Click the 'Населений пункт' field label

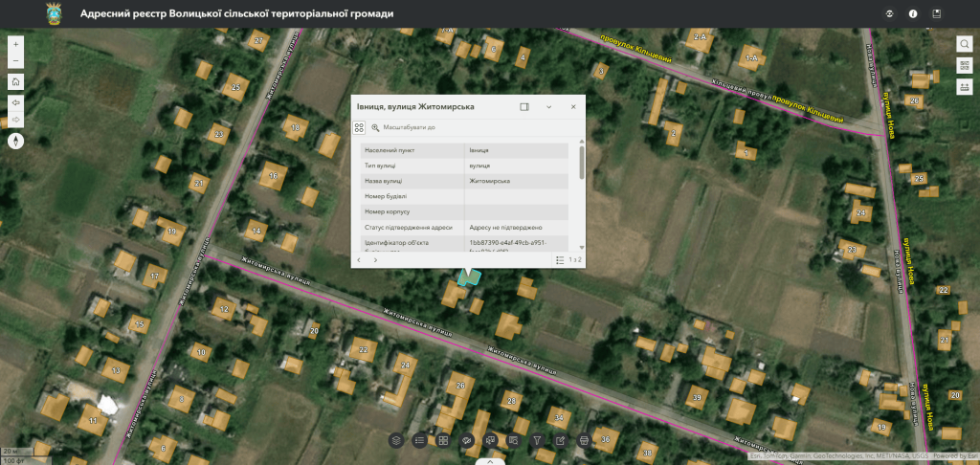pyautogui.click(x=390, y=150)
